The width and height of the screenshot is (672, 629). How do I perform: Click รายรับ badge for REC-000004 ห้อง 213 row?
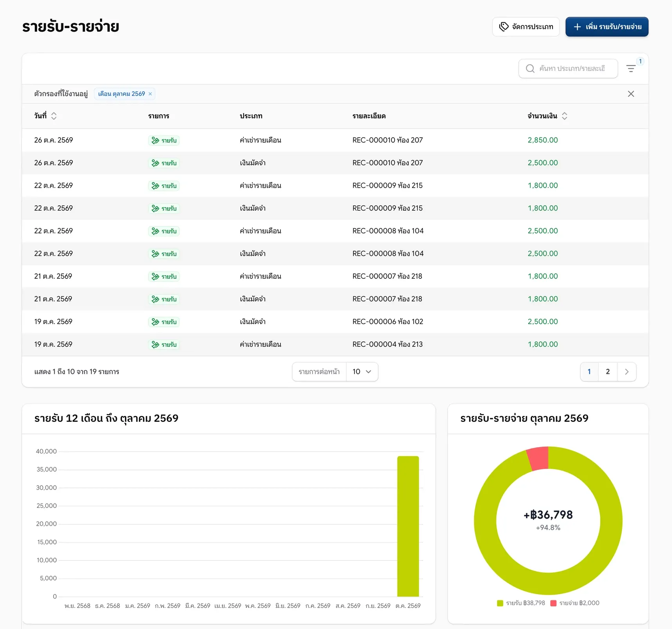click(164, 344)
